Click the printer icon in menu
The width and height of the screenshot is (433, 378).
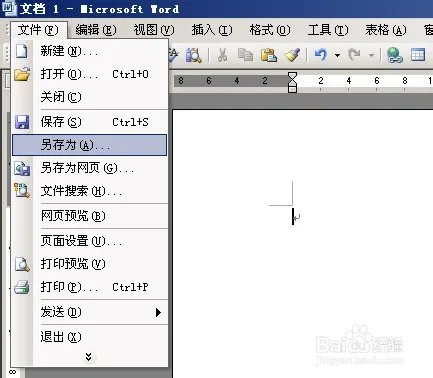pyautogui.click(x=22, y=287)
